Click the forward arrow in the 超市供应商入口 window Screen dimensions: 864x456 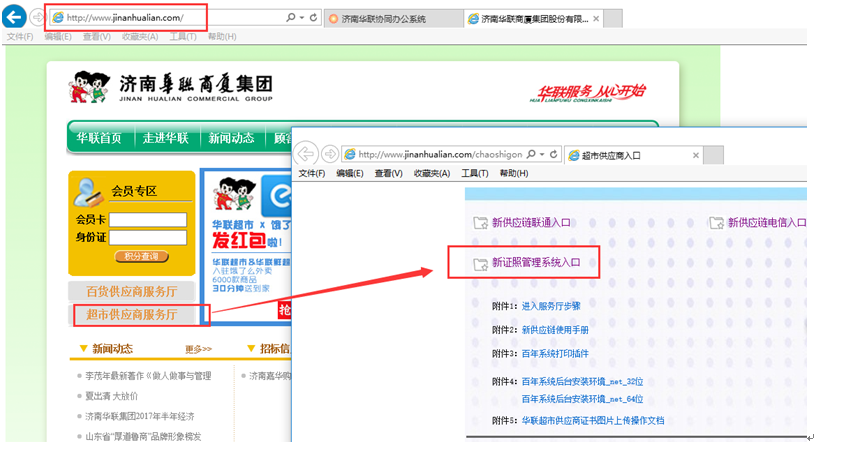click(x=330, y=154)
